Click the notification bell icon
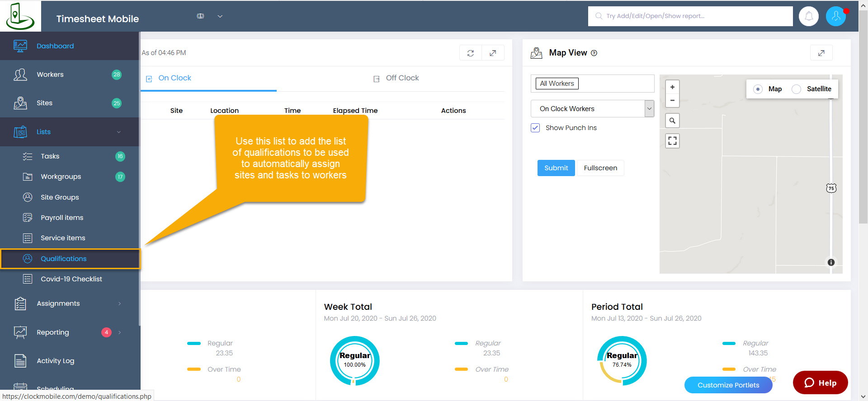Viewport: 868px width, 401px height. [809, 16]
